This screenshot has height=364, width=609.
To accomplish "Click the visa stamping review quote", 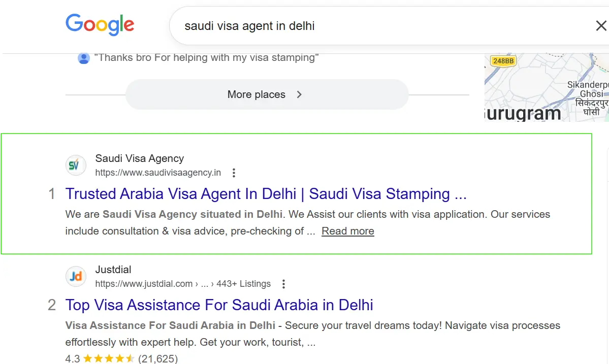I will [206, 58].
